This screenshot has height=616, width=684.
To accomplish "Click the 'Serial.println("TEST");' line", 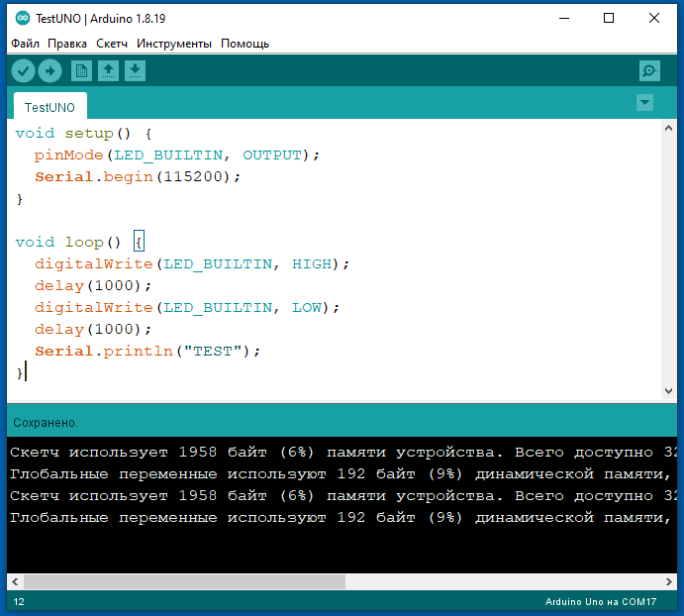I will [147, 352].
